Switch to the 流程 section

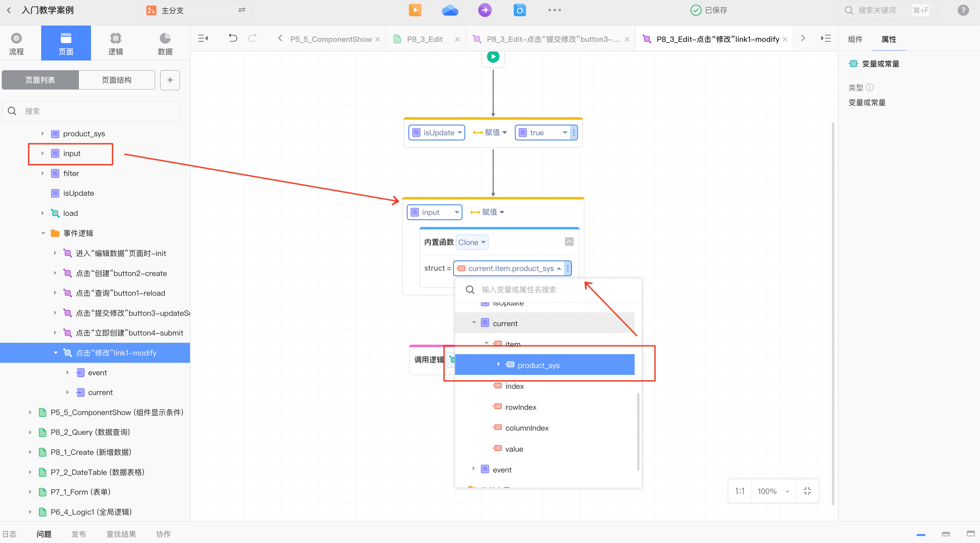tap(16, 43)
